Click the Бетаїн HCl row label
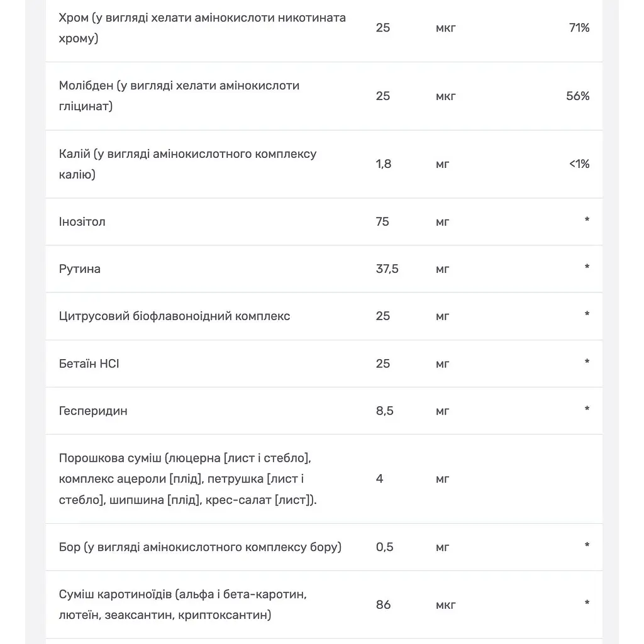The image size is (644, 644). (x=89, y=364)
